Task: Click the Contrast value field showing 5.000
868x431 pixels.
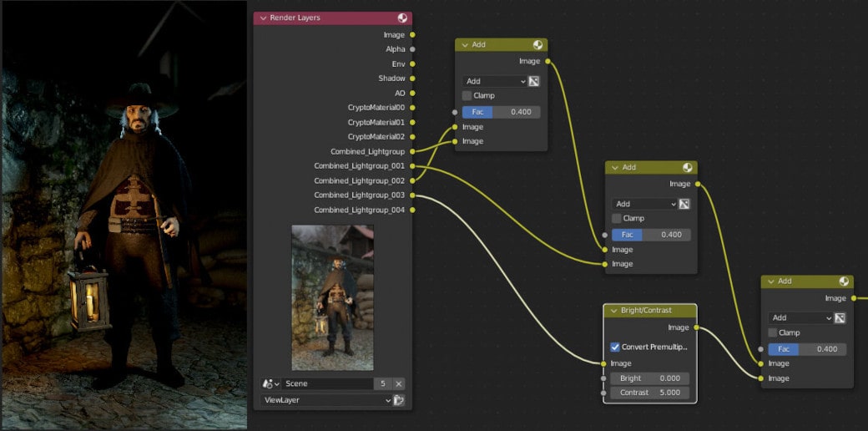Action: [x=650, y=393]
